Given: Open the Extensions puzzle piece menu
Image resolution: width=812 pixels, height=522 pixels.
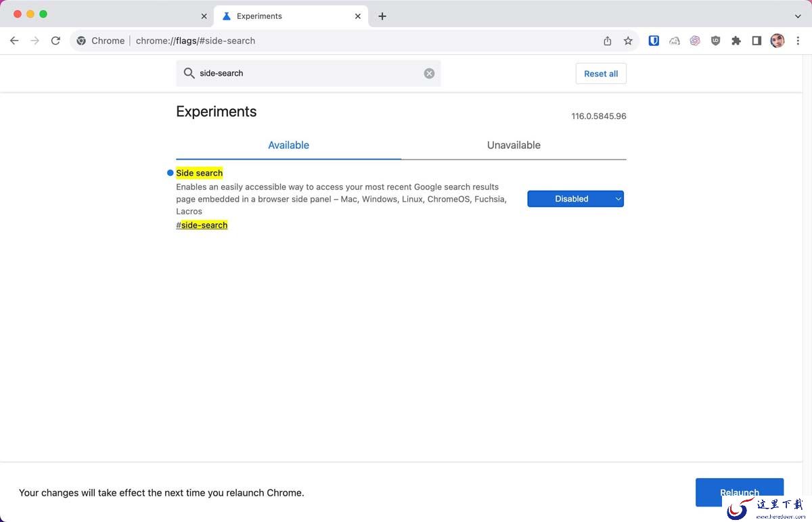Looking at the screenshot, I should point(736,41).
